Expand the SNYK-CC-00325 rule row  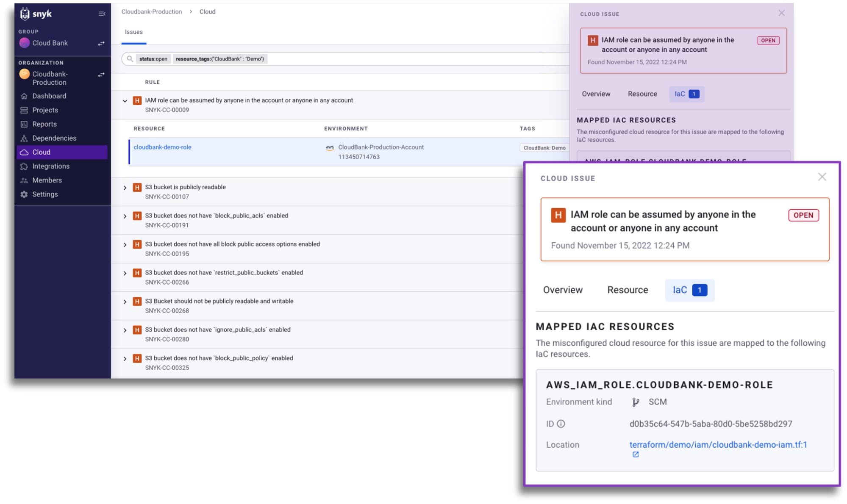coord(125,358)
